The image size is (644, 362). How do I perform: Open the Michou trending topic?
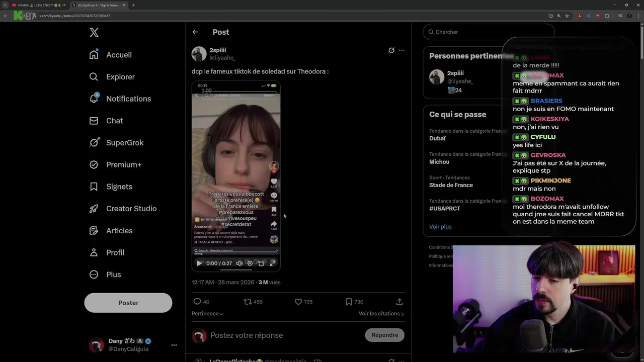tap(439, 162)
